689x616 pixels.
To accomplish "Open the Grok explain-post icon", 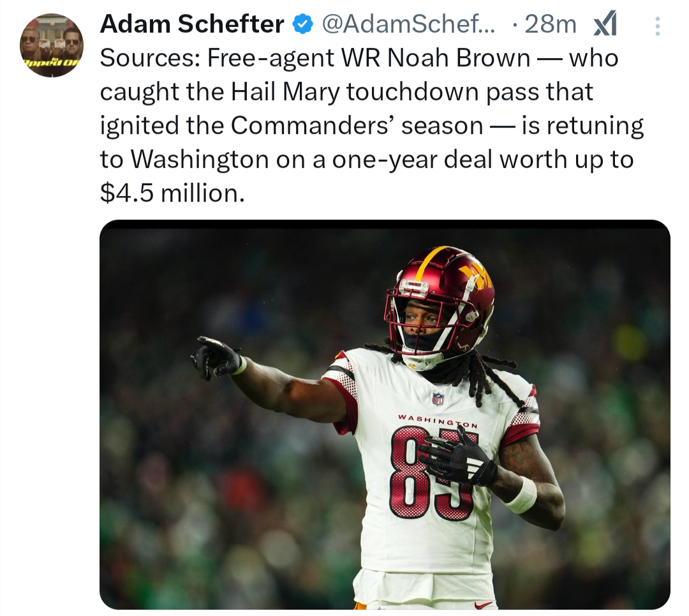I will (x=605, y=24).
